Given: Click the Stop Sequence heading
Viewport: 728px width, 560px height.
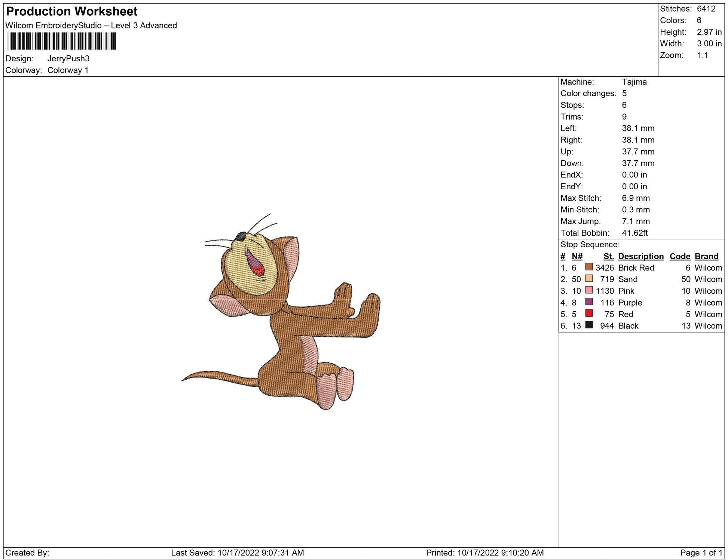Looking at the screenshot, I should point(590,245).
